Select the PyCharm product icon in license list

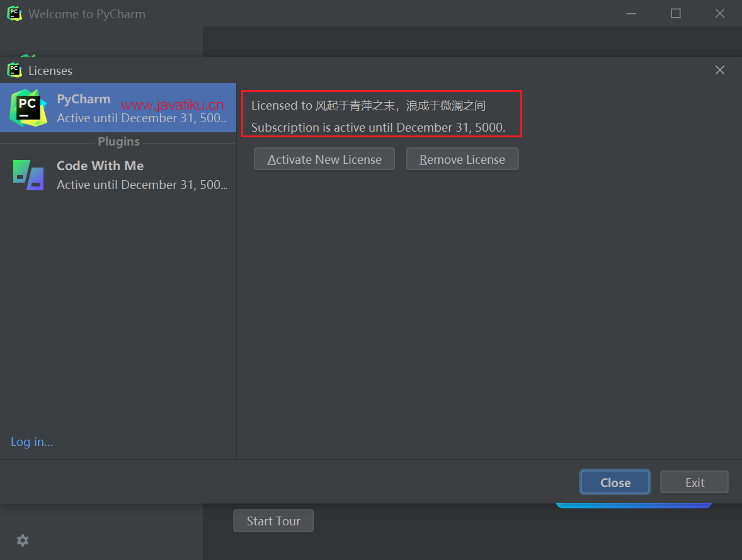pyautogui.click(x=28, y=108)
